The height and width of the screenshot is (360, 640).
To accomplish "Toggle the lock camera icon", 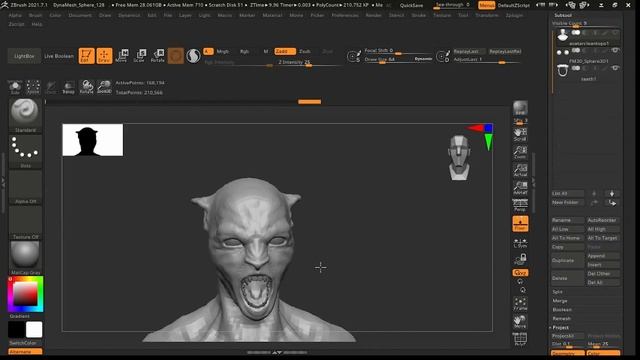I will 520,259.
